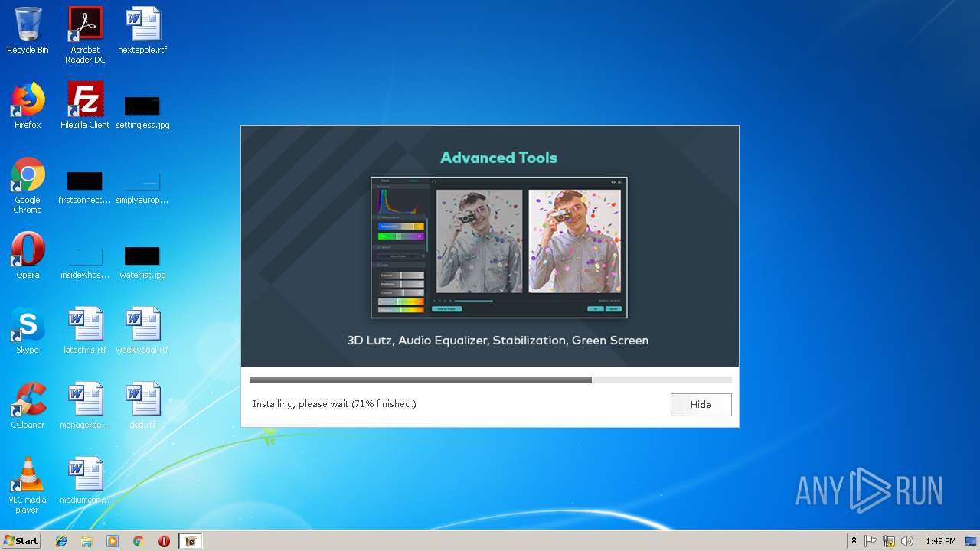Launch Opera from the desktop
The image size is (980, 551).
28,255
